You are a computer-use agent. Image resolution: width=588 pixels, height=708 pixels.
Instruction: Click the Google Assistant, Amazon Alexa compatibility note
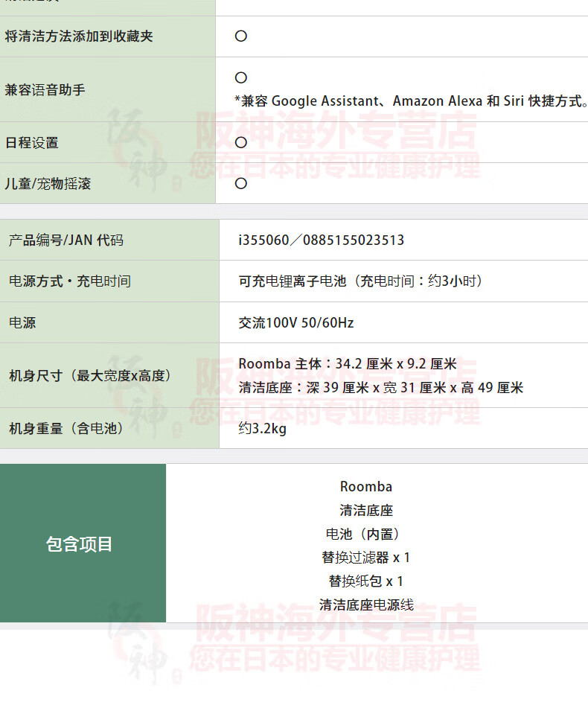(x=411, y=101)
